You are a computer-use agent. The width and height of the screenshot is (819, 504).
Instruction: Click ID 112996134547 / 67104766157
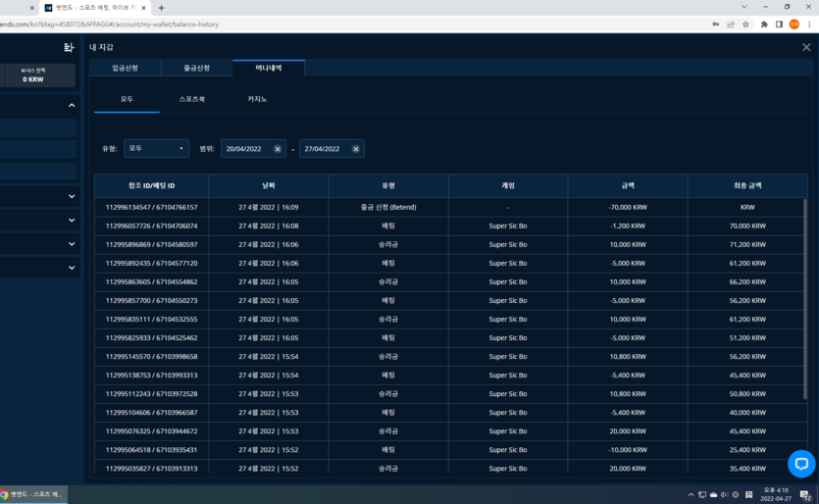tap(151, 207)
